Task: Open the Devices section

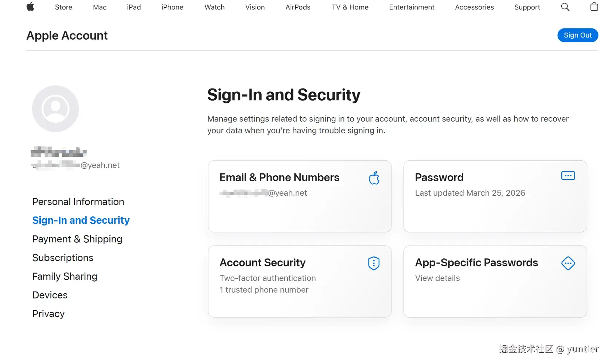Action: click(x=50, y=295)
